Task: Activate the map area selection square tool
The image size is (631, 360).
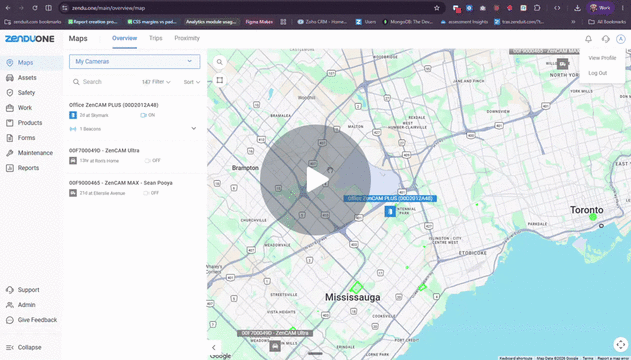Action: [220, 80]
